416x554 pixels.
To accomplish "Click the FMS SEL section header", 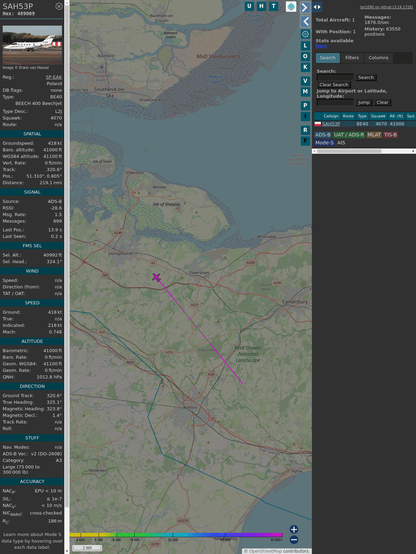I will [32, 246].
